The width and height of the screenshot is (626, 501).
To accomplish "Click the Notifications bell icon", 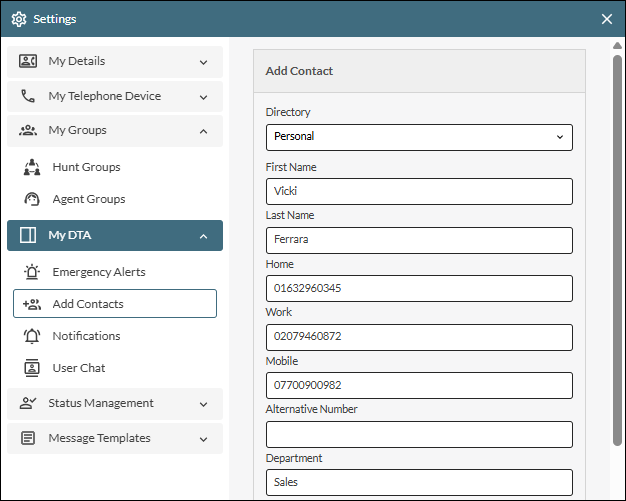I will tap(32, 336).
